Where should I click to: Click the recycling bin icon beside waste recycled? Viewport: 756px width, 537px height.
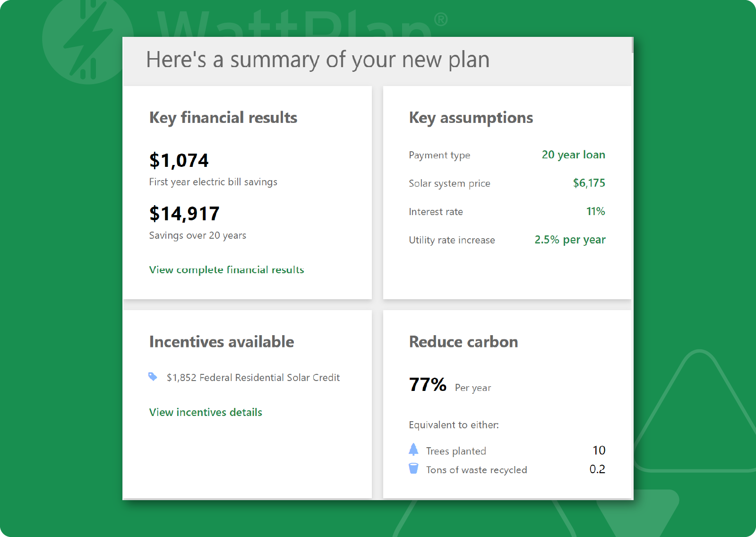pyautogui.click(x=413, y=468)
